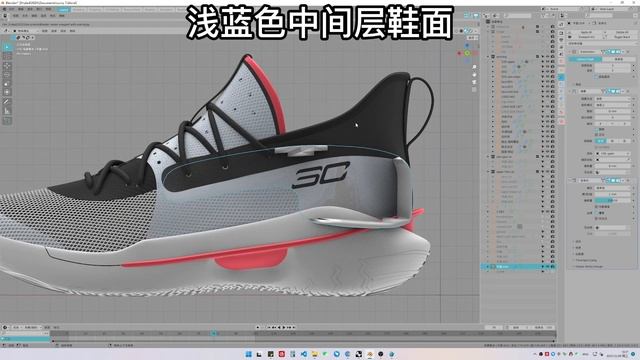Open Scene properties tab icon

pos(562,54)
